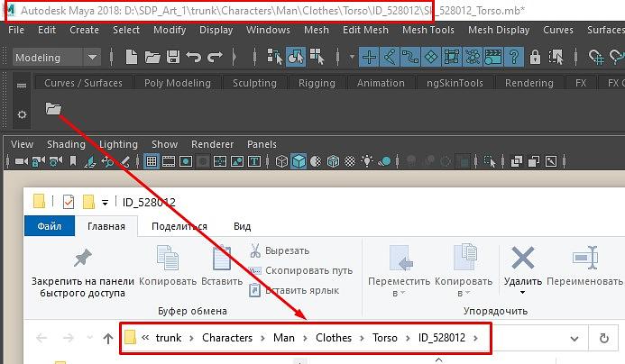625x364 pixels.
Task: Click the New Scene icon in Maya
Action: (x=131, y=57)
